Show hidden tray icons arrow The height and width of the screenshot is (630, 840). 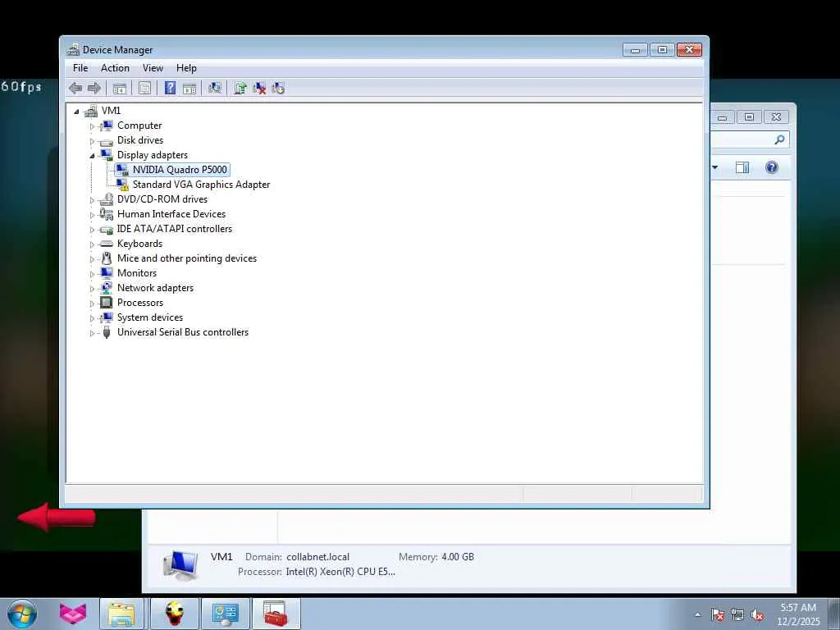[697, 615]
